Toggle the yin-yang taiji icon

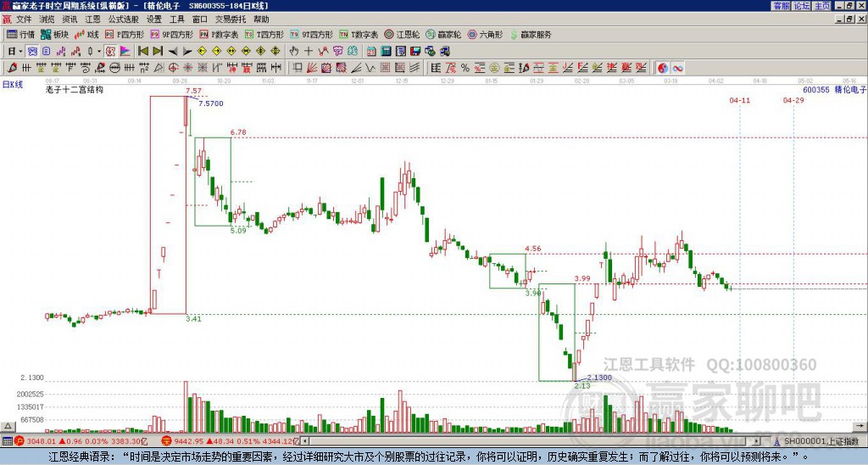point(663,68)
